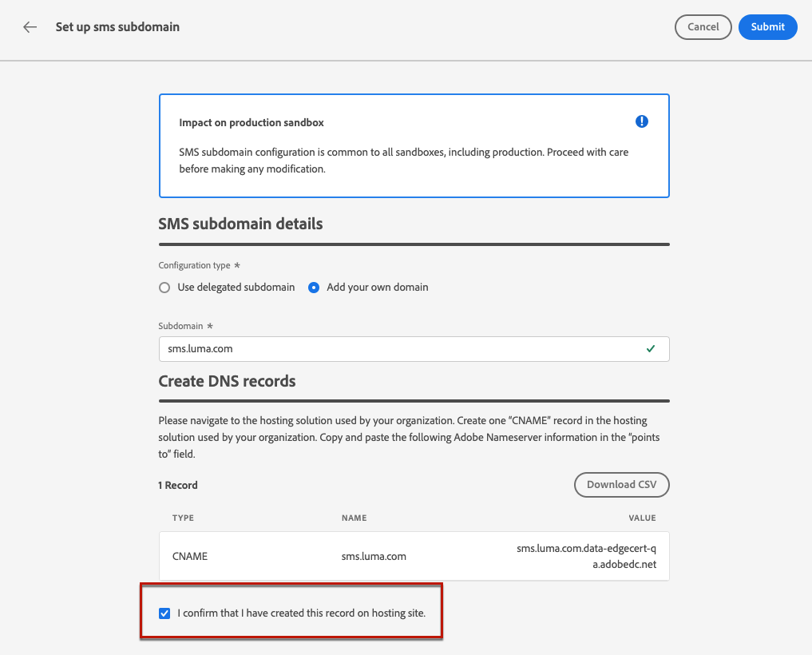The image size is (812, 655).
Task: Click the Set up sms subdomain title
Action: [117, 27]
